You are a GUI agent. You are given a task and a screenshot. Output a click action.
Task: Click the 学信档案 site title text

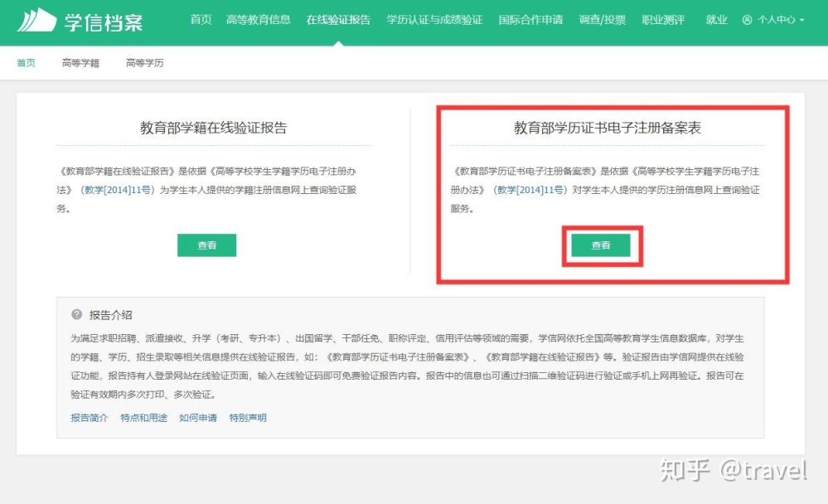[x=104, y=22]
